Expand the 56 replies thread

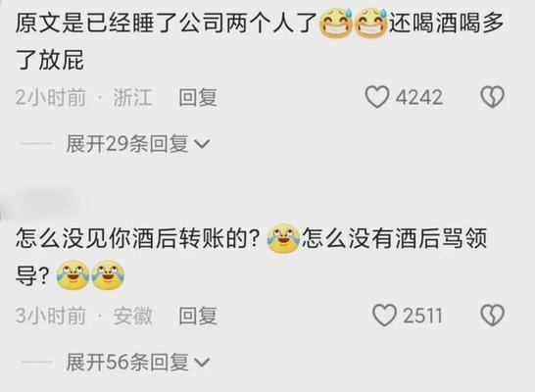138,362
